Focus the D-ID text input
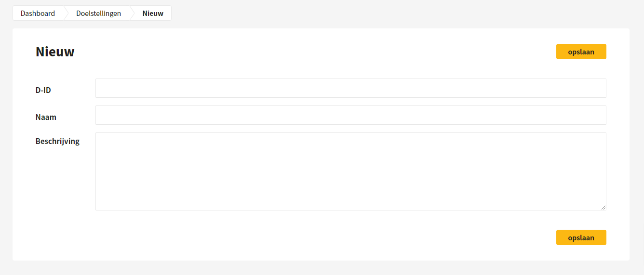The image size is (644, 275). [350, 88]
